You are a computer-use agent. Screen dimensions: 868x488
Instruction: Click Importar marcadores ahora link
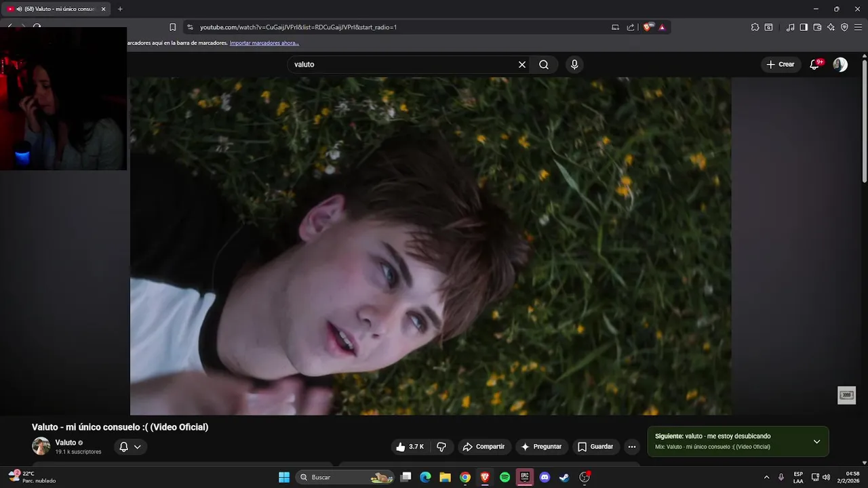coord(264,43)
